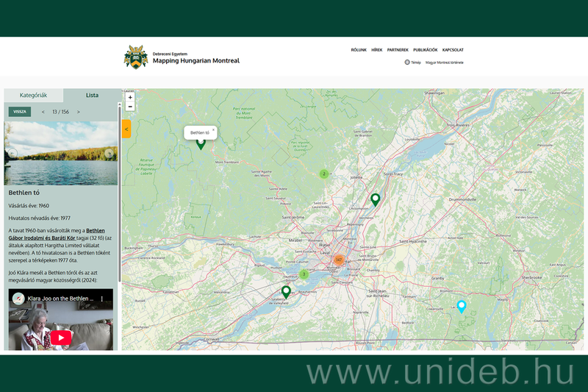Go to the next list entry
Screen dimensions: 588x392
(79, 112)
